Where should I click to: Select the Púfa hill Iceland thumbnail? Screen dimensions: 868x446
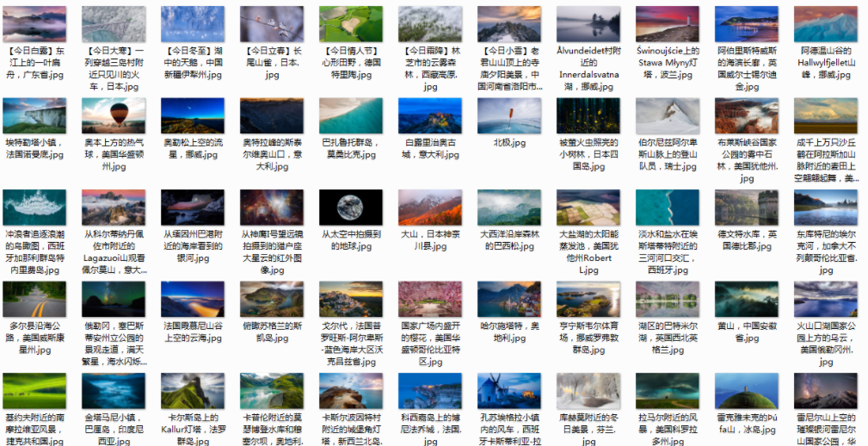[747, 390]
